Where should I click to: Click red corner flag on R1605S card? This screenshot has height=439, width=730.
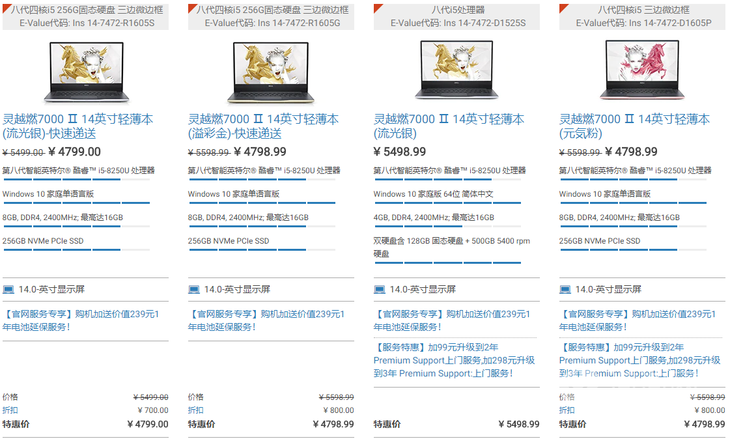tap(6, 7)
